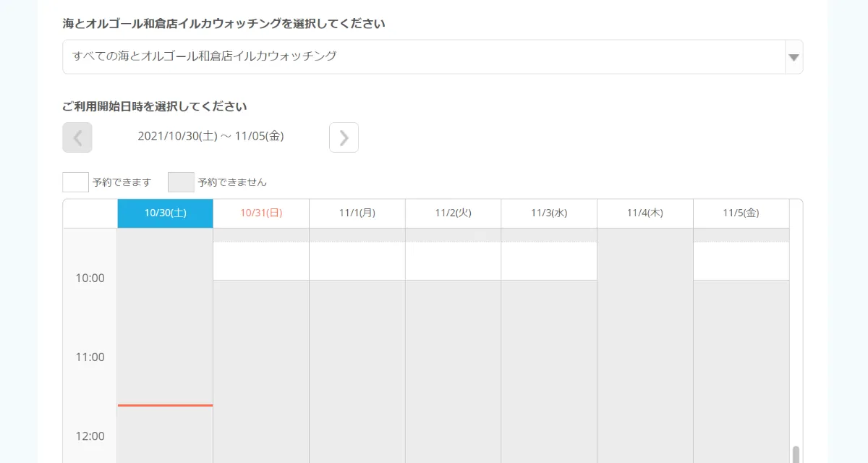Click the 11/5(金) column header
This screenshot has width=868, height=463.
point(741,213)
